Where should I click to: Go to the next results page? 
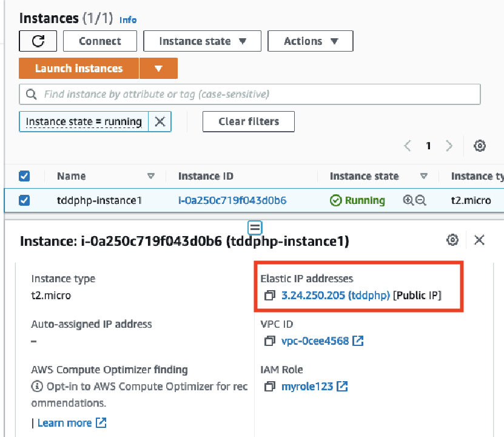point(449,146)
